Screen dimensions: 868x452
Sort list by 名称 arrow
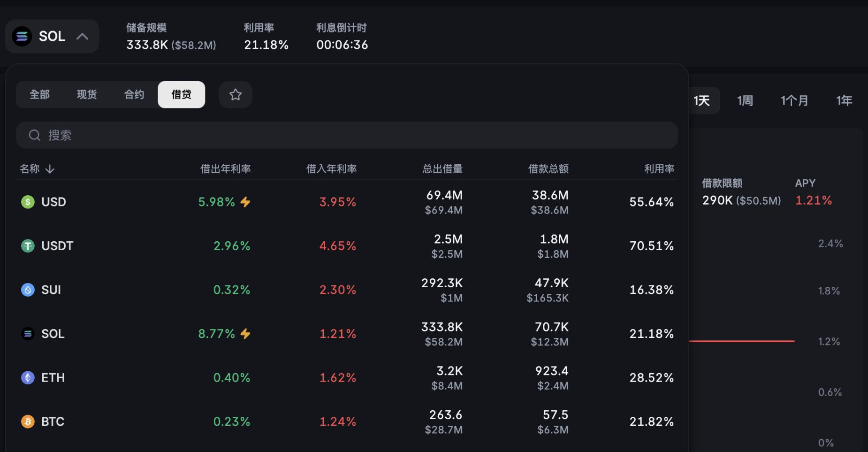pos(50,169)
